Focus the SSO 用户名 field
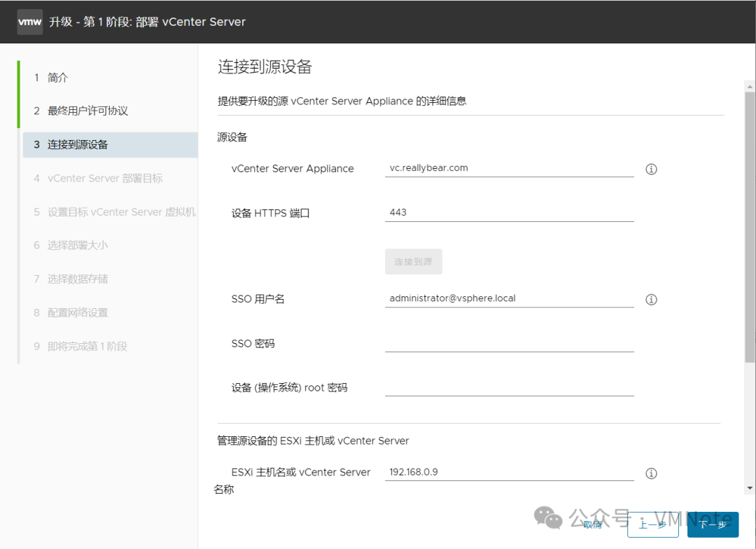The height and width of the screenshot is (549, 756). (509, 298)
